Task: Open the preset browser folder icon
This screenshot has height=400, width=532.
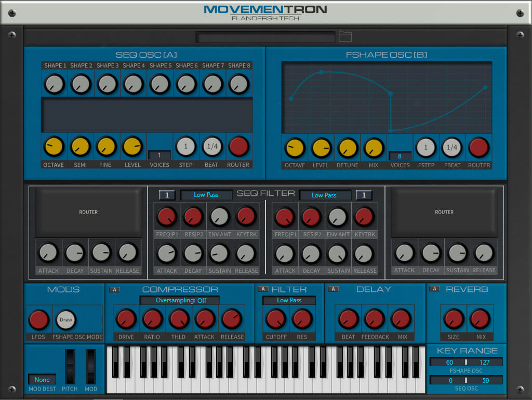Action: [345, 36]
